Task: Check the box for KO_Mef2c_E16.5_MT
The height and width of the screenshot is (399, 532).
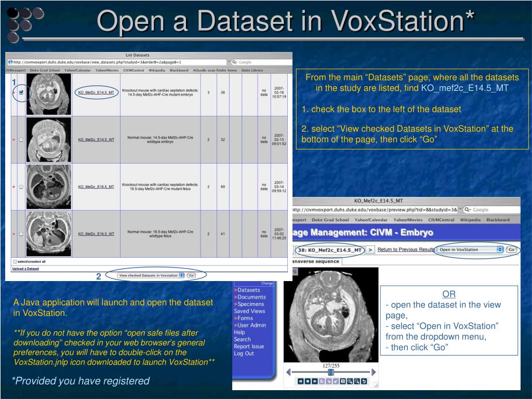Action: tap(21, 187)
